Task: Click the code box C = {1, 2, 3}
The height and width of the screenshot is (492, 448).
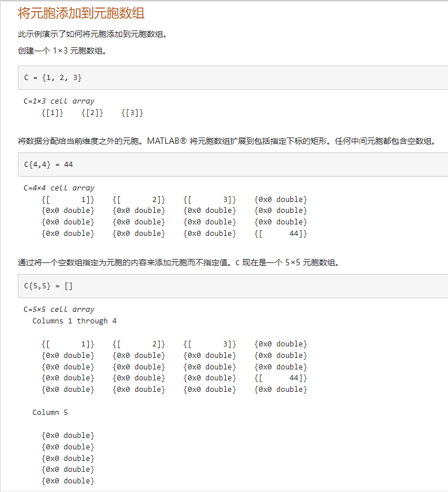Action: tap(233, 78)
